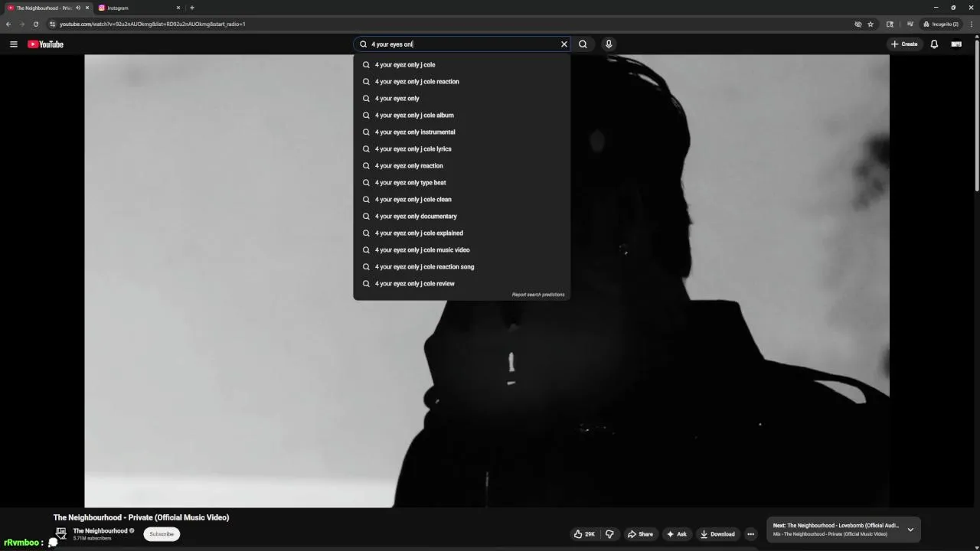
Task: Choose "4 your eyez only instrumental" suggestion
Action: click(462, 132)
